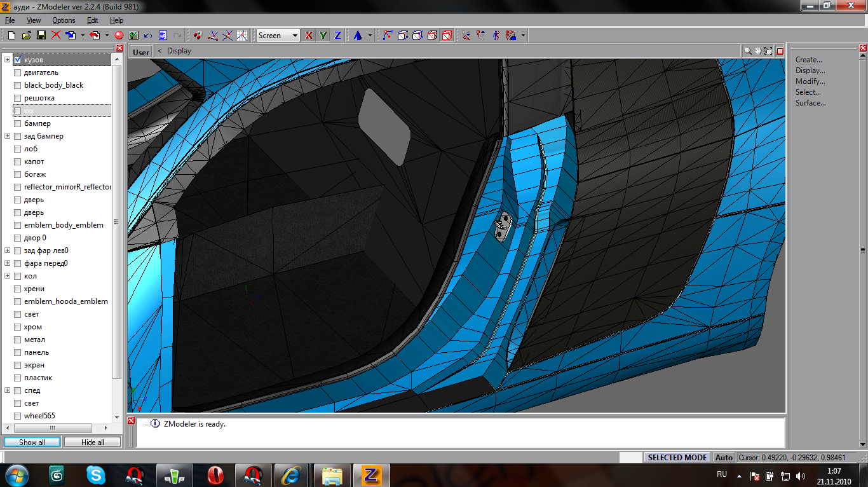Open the Options menu
The width and height of the screenshot is (868, 487).
(64, 20)
